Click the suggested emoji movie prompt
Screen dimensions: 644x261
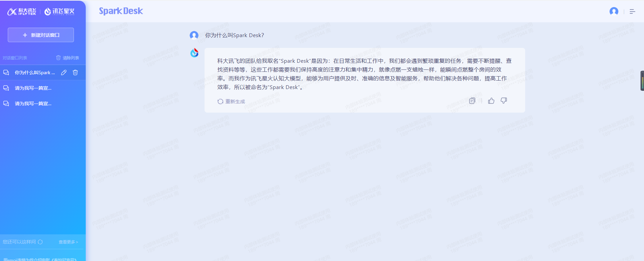pos(41,259)
